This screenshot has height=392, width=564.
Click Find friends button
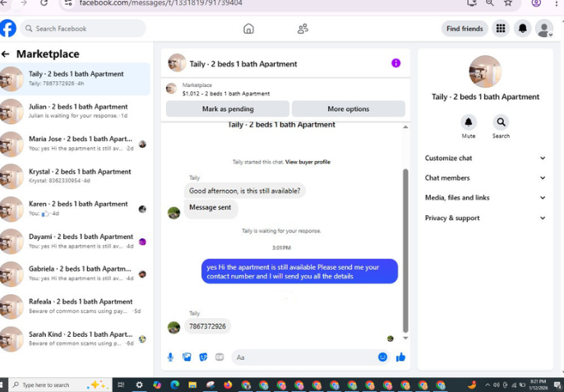pyautogui.click(x=465, y=29)
